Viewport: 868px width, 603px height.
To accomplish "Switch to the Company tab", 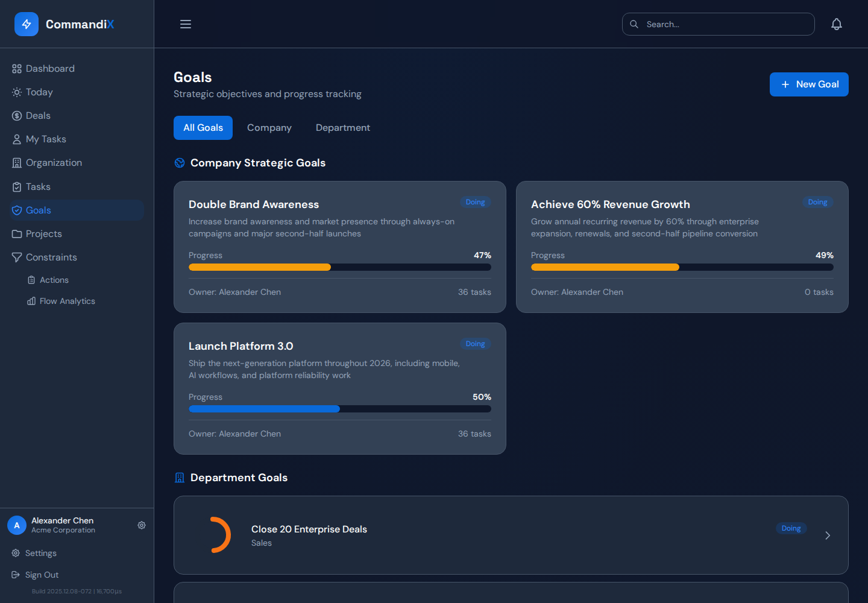I will 269,128.
